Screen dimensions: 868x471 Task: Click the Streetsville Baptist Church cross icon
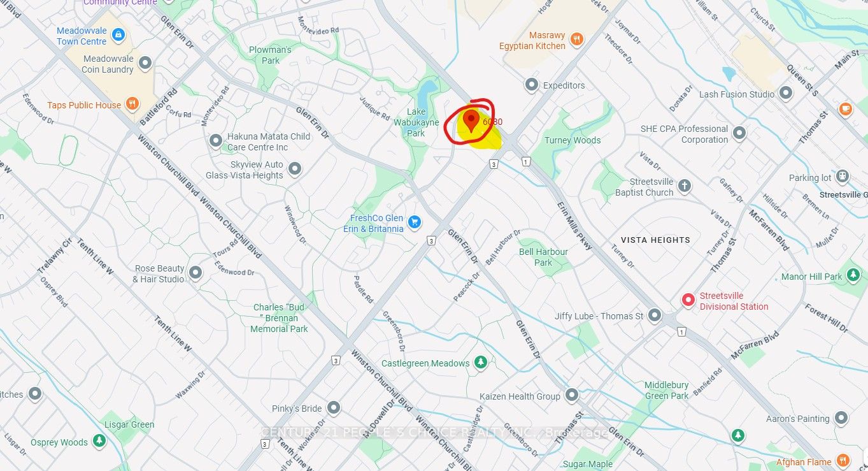(x=685, y=186)
